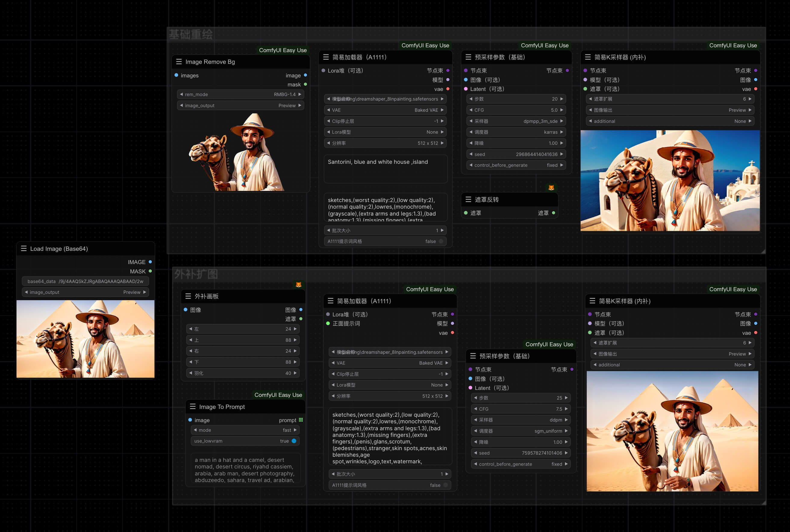Screen dimensions: 790x532
Task: Click the fox icon above 外补画板 node
Action: [x=298, y=285]
